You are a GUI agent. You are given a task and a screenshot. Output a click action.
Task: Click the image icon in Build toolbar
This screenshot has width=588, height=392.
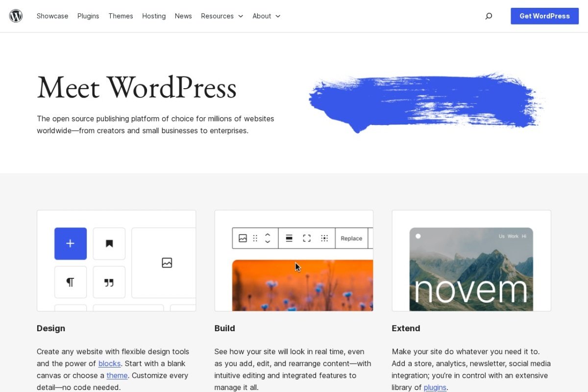click(x=243, y=238)
